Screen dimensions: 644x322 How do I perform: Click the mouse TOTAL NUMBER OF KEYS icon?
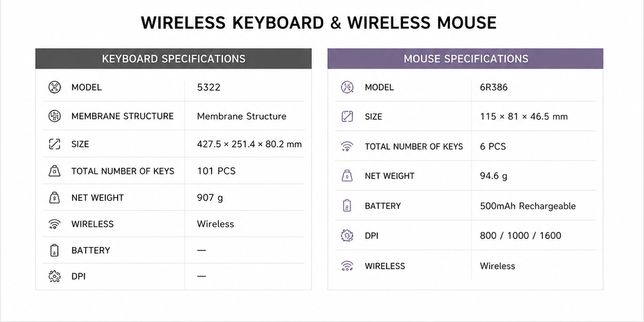pos(347,146)
